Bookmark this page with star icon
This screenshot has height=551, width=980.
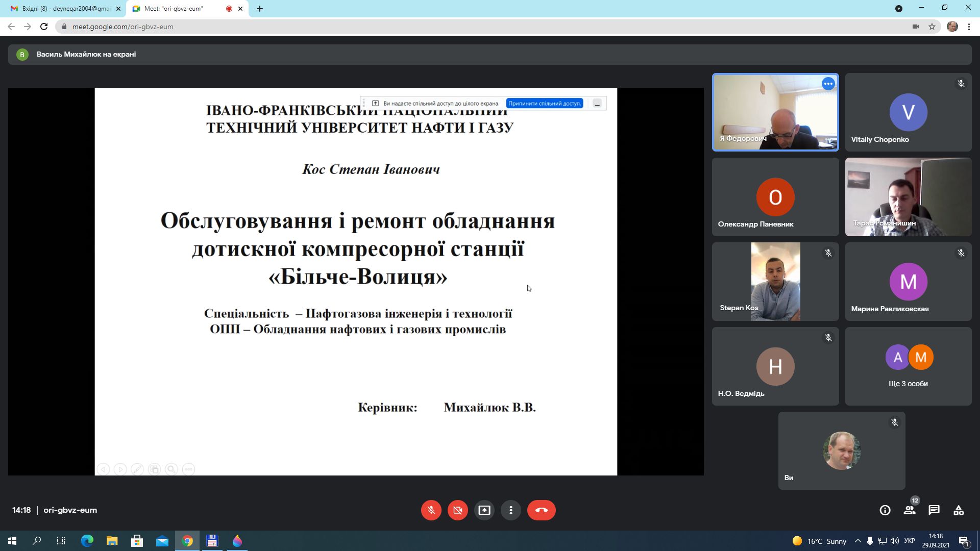[932, 27]
